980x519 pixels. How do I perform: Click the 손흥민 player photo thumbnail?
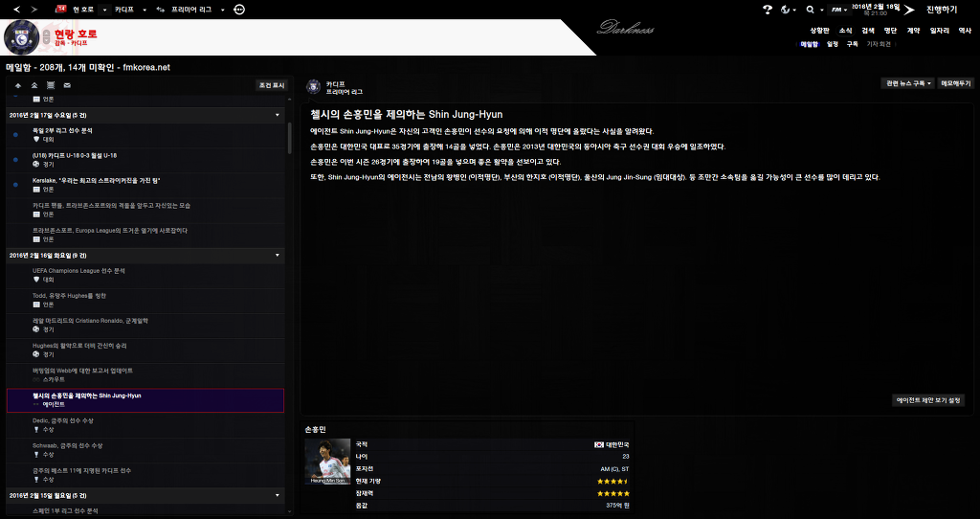[x=327, y=462]
